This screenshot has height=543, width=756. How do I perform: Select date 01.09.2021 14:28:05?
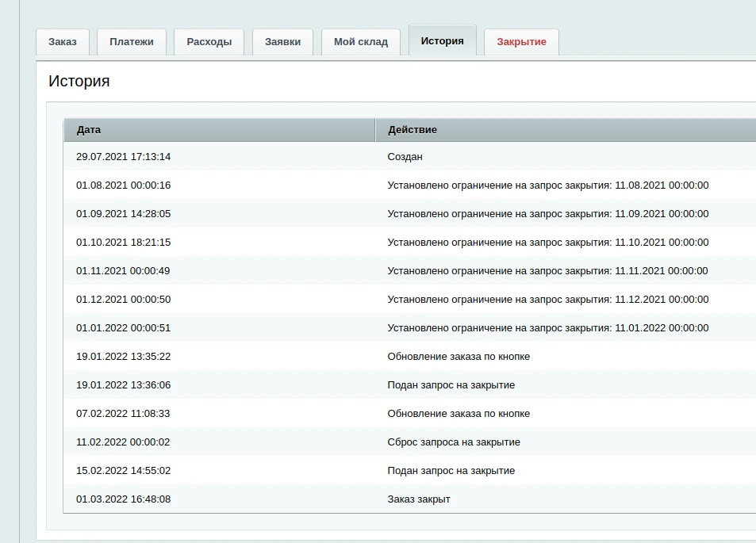[124, 213]
